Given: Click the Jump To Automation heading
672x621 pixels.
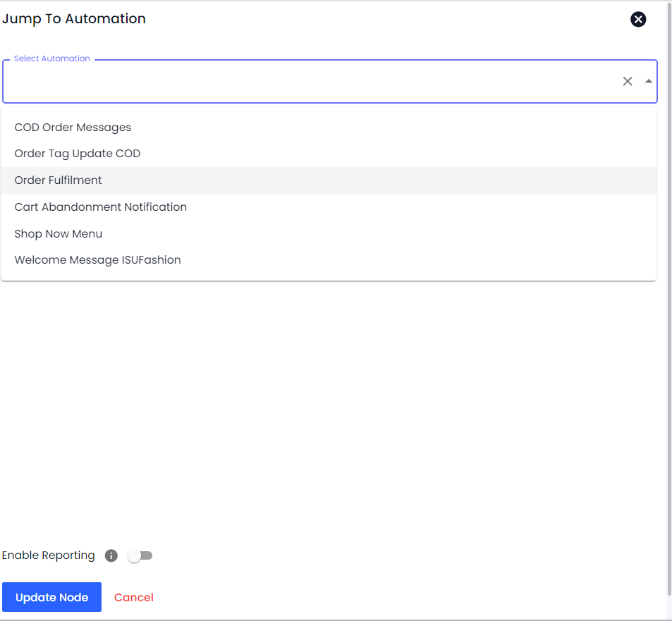Looking at the screenshot, I should [74, 19].
